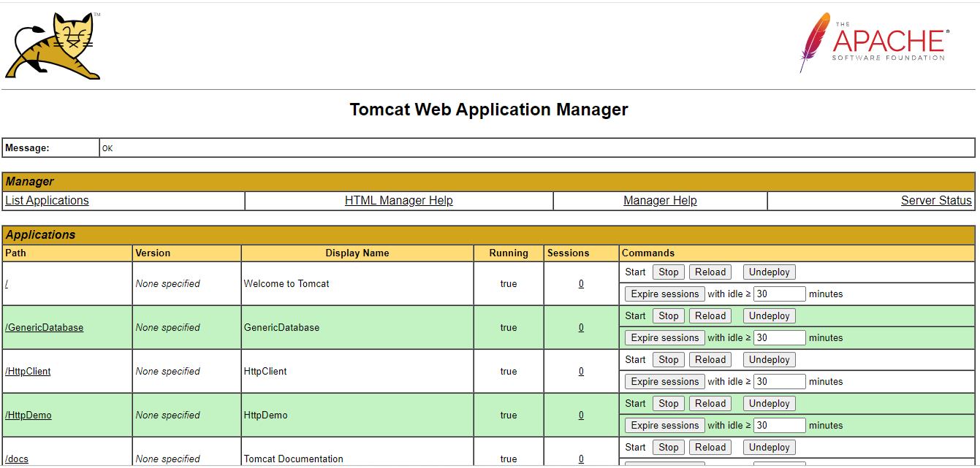Stop the Welcome to Tomcat application
Viewport: 980px width, 468px height.
(669, 272)
